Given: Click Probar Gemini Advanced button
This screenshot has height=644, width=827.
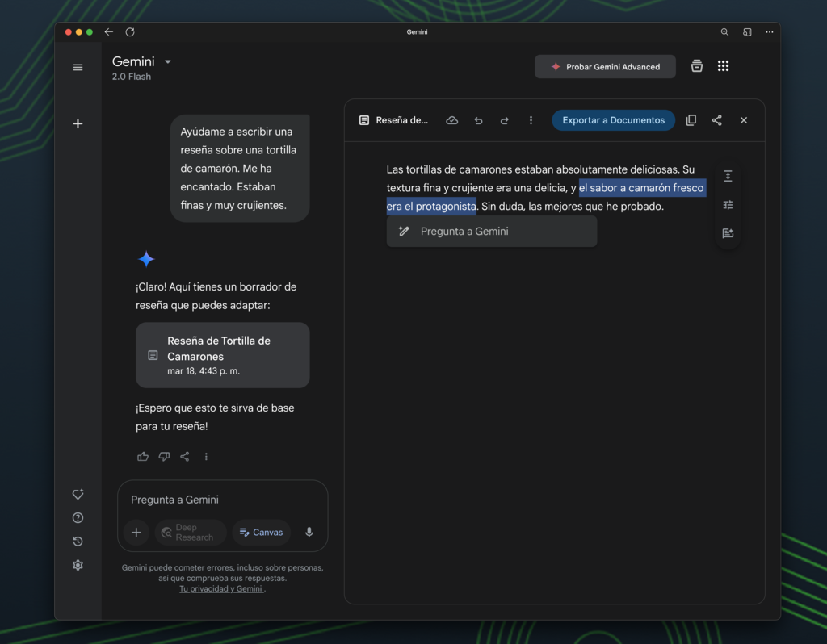Looking at the screenshot, I should pos(605,67).
